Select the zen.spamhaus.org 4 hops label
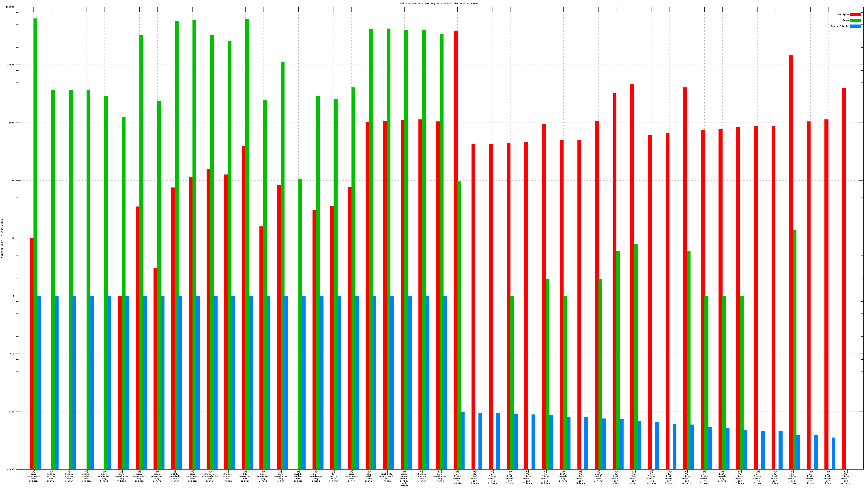 (x=104, y=476)
